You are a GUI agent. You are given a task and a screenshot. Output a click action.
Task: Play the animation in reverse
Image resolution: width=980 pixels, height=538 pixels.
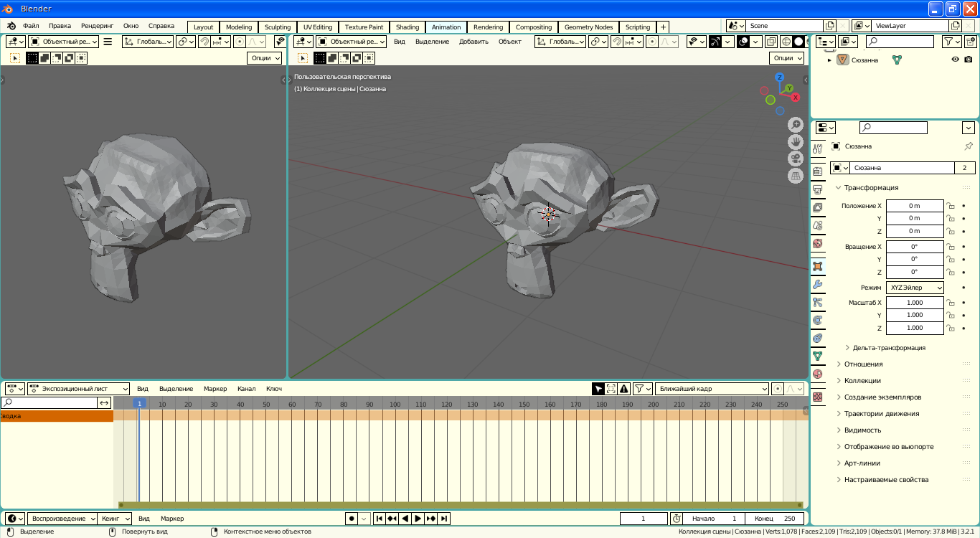405,519
